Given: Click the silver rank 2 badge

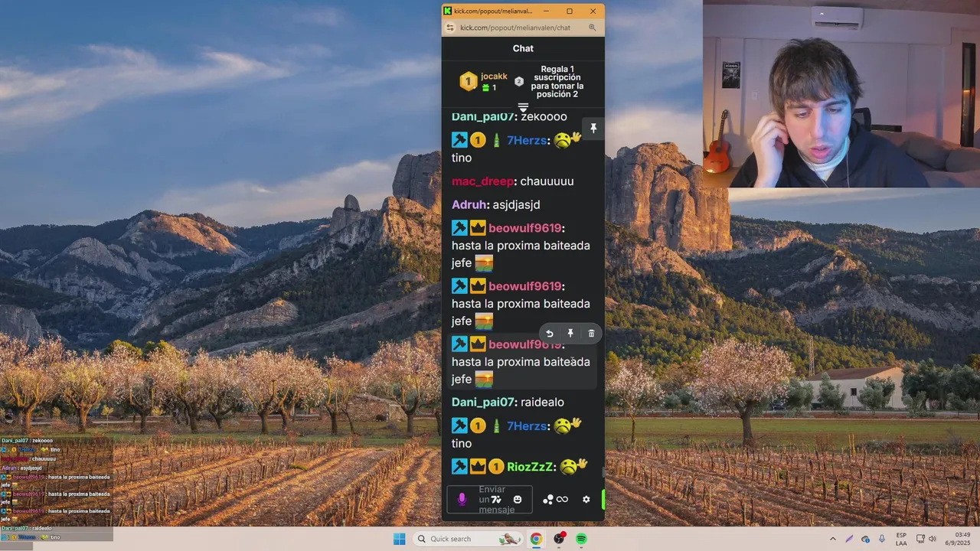Looking at the screenshot, I should (518, 81).
